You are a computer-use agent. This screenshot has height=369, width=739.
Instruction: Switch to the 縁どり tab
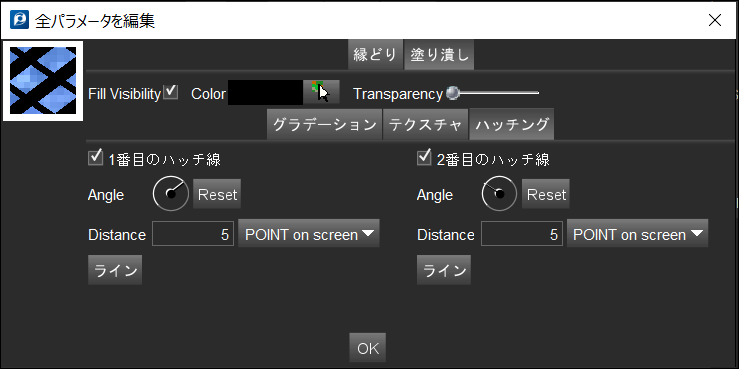tap(376, 55)
